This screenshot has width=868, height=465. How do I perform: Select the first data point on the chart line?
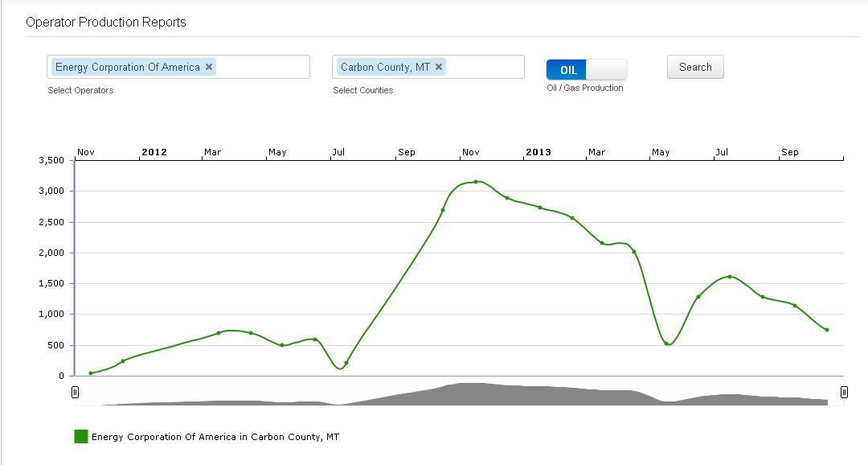click(91, 373)
